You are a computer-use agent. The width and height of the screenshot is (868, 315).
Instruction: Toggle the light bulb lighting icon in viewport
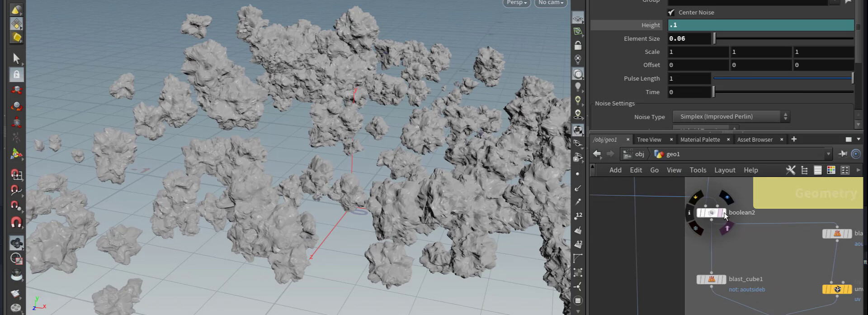(x=578, y=87)
